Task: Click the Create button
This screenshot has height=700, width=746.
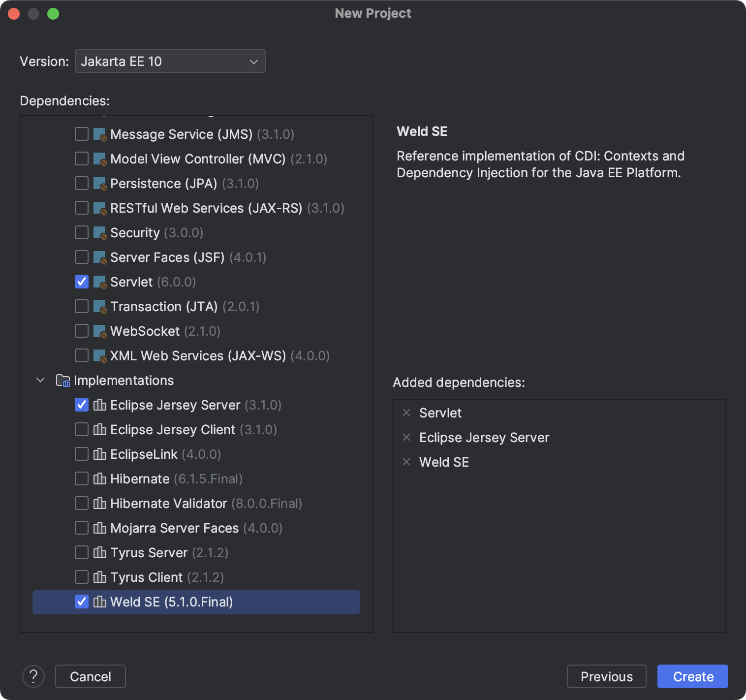Action: click(x=692, y=676)
